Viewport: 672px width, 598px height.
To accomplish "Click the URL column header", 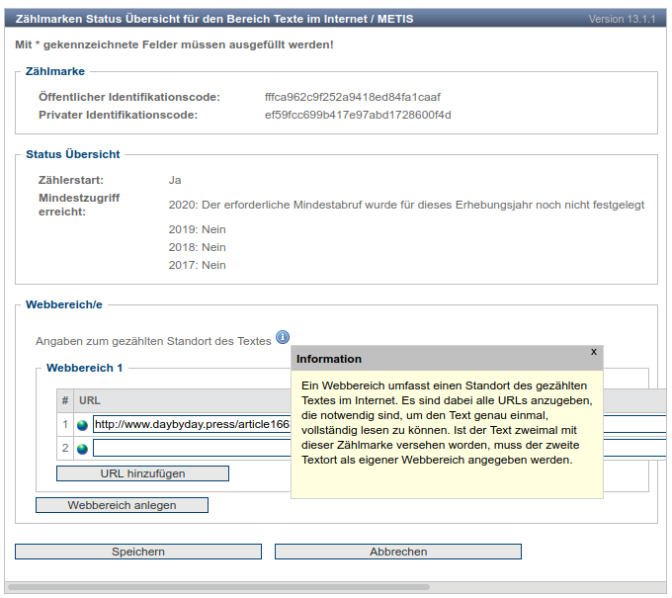I will coord(90,401).
